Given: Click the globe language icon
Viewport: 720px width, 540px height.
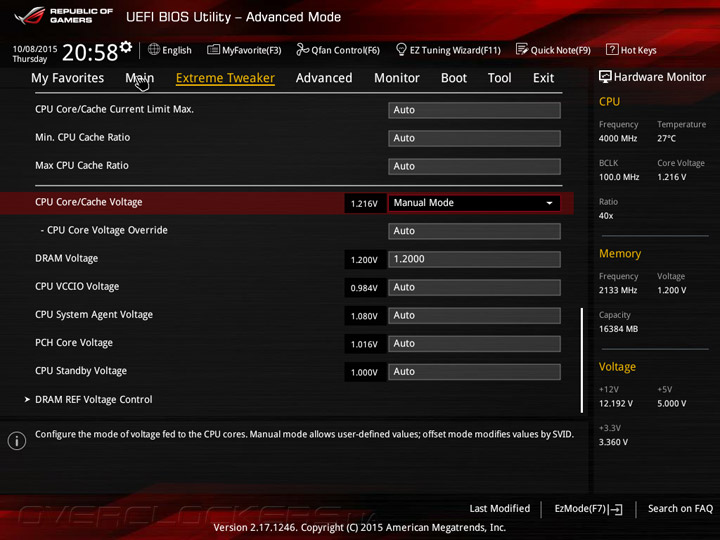Looking at the screenshot, I should [x=154, y=49].
